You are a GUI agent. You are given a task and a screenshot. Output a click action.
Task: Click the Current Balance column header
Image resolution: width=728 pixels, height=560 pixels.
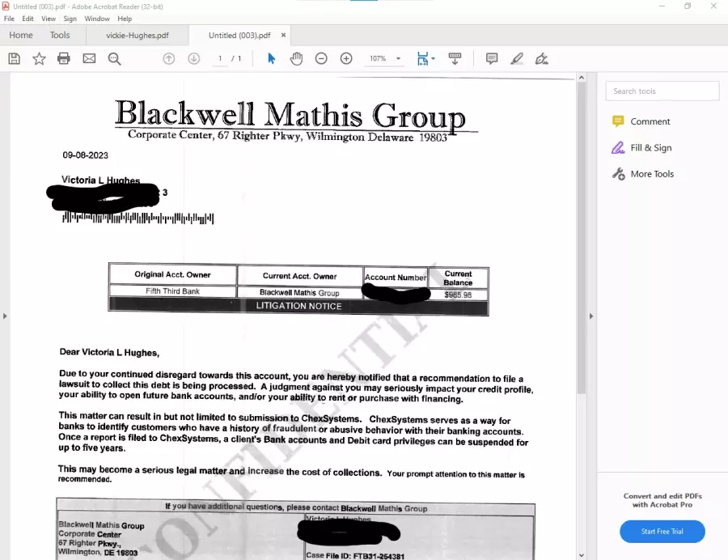[458, 278]
